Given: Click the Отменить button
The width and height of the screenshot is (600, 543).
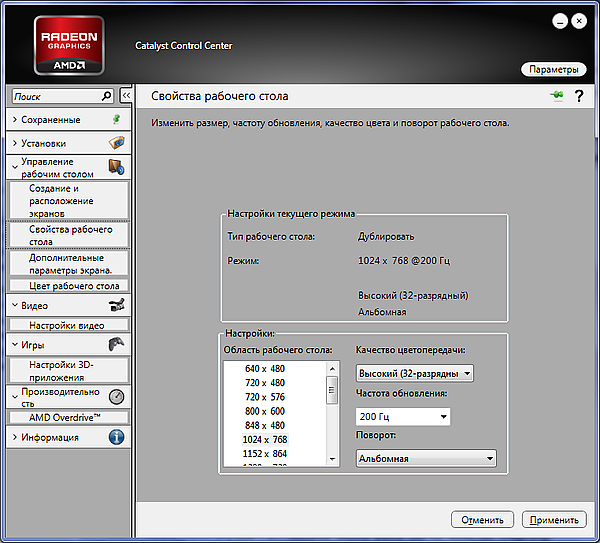Looking at the screenshot, I should coord(482,520).
